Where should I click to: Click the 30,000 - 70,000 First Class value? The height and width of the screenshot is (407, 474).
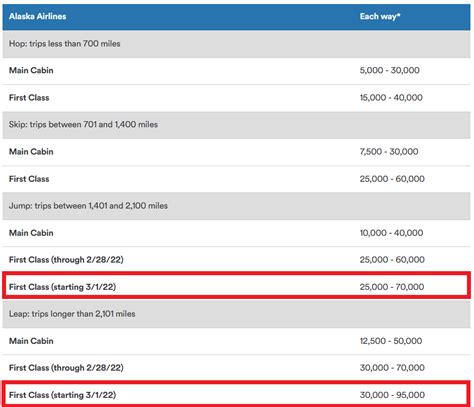tap(392, 368)
